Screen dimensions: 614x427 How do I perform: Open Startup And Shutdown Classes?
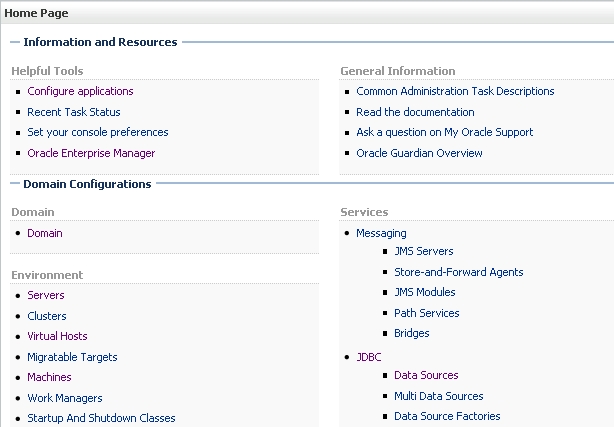[x=101, y=418]
